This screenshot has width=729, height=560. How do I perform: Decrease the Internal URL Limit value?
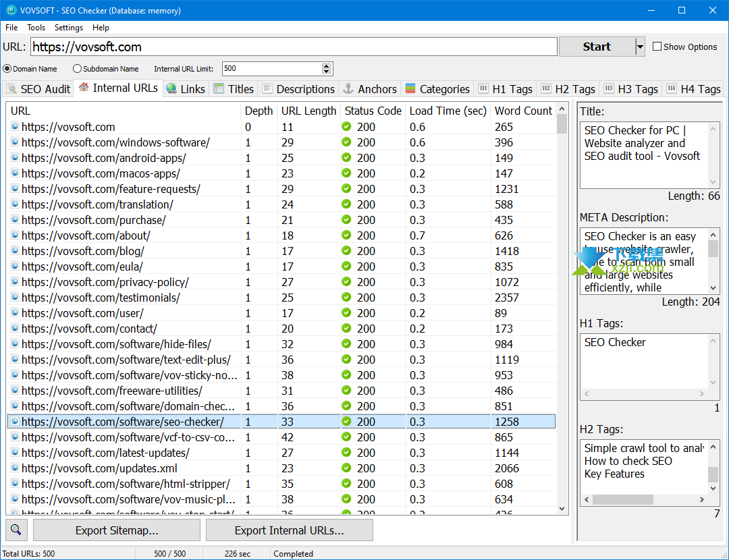pyautogui.click(x=327, y=72)
